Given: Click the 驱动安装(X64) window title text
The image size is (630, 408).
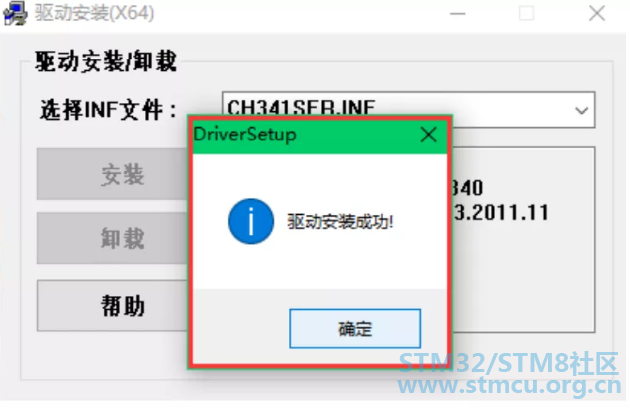Looking at the screenshot, I should (x=94, y=13).
